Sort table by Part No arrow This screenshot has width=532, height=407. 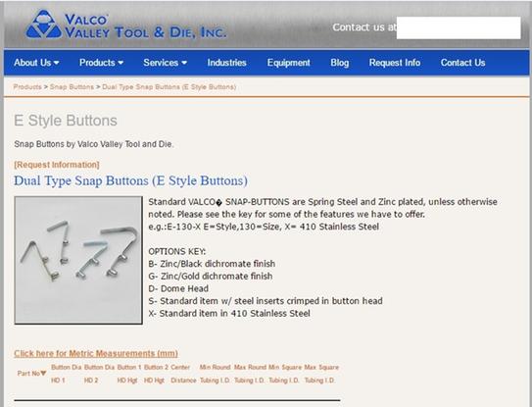43,374
